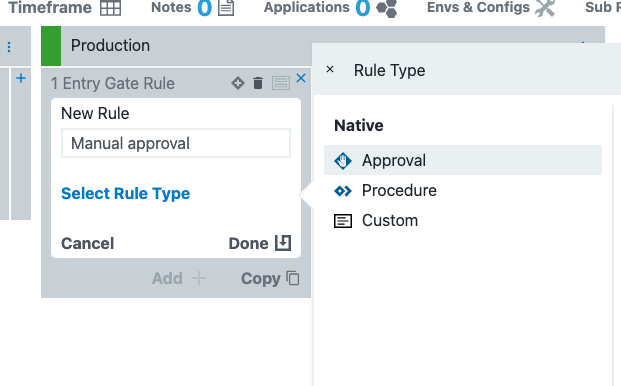Edit the Manual approval rule name field

coord(176,143)
